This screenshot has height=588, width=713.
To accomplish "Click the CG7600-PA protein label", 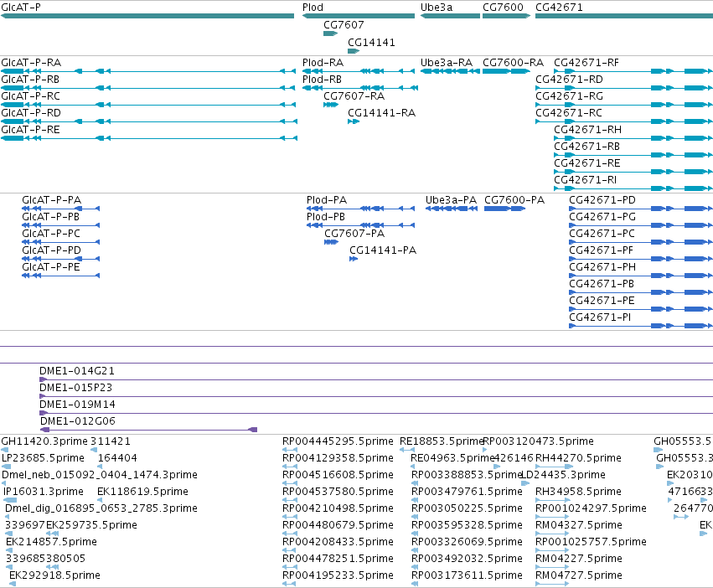I will coord(514,200).
